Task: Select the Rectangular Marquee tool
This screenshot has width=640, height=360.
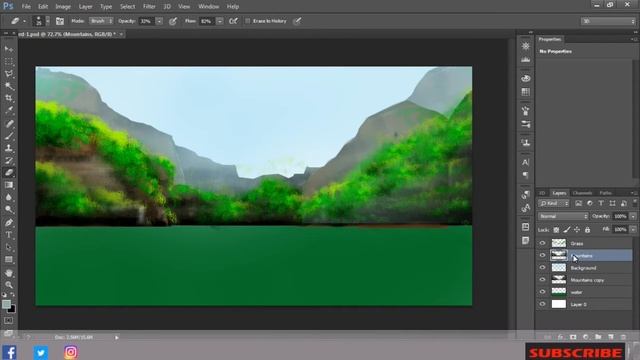Action: click(9, 62)
